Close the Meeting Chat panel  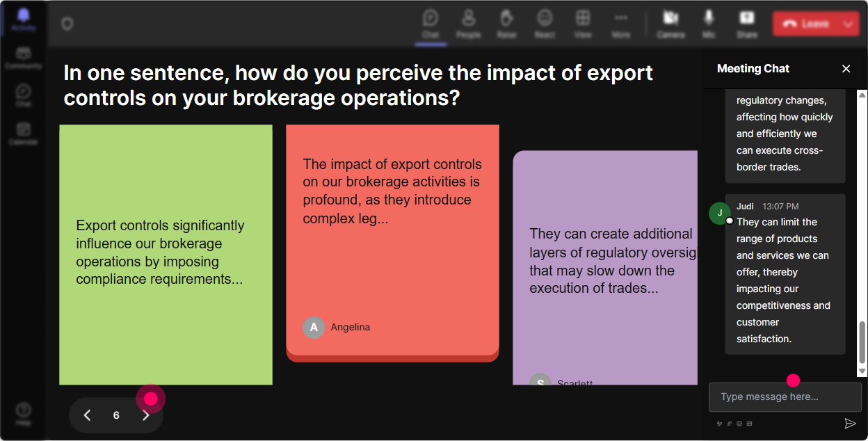pos(846,69)
